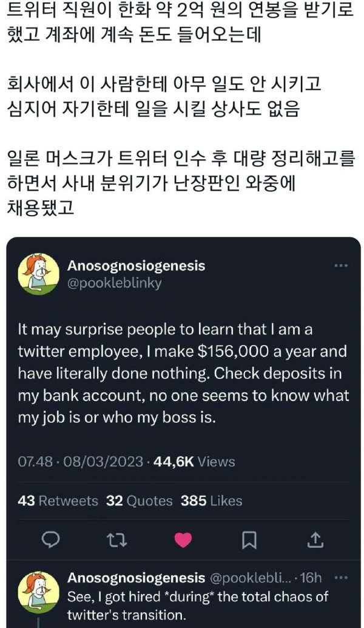The height and width of the screenshot is (628, 364).
Task: Click the ellipsis on the reply tweet
Action: point(337,578)
